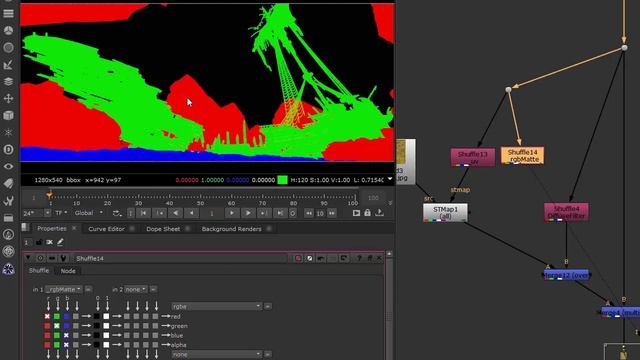Open help with the question mark in the Shuffle14 header
The height and width of the screenshot is (360, 640).
point(359,258)
